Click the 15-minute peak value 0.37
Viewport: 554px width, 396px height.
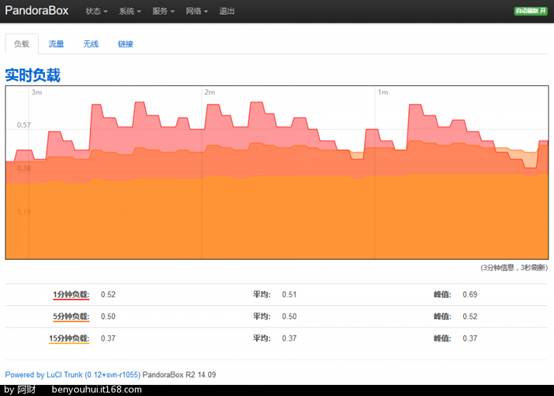pyautogui.click(x=470, y=338)
